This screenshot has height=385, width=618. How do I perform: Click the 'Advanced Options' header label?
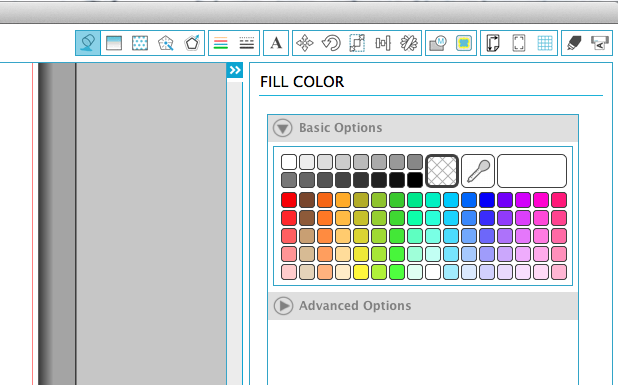355,306
